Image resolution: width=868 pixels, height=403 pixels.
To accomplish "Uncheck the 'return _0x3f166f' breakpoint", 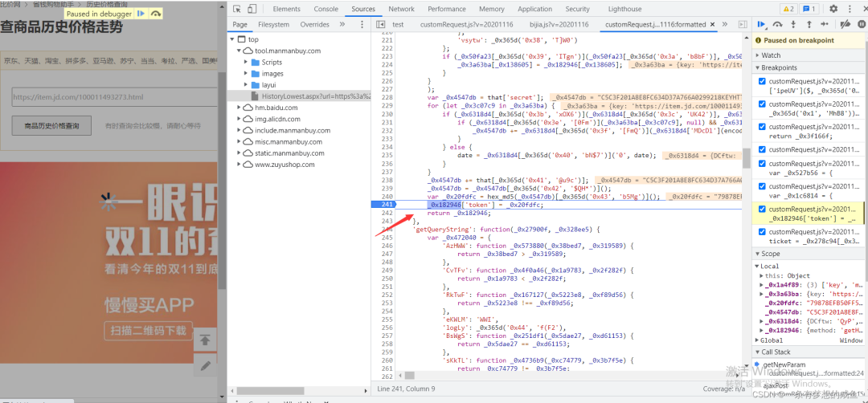I will [763, 127].
